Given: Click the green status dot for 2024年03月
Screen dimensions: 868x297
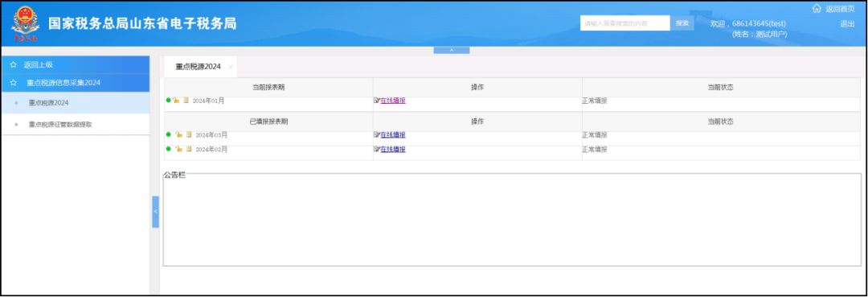Looking at the screenshot, I should 168,134.
